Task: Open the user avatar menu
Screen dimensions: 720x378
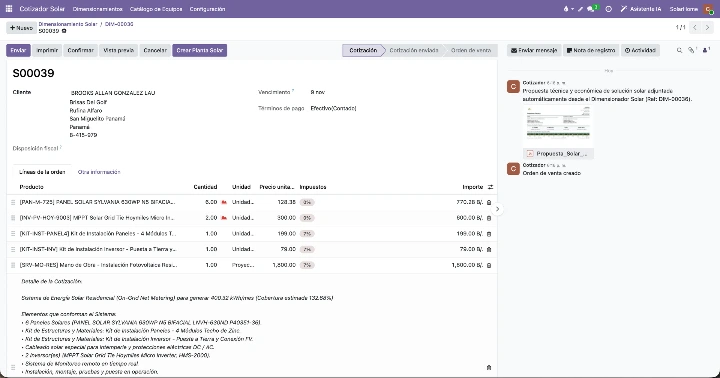Action: (709, 9)
